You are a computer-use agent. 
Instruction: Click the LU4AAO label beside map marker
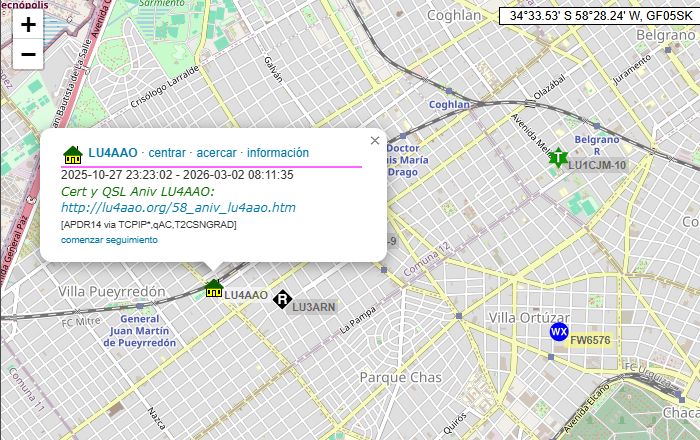pos(246,295)
